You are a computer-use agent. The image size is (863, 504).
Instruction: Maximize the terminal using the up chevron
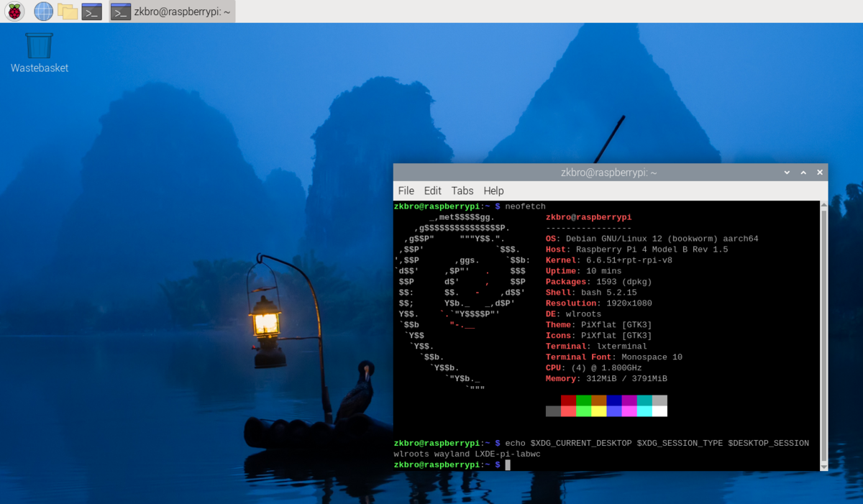click(x=803, y=173)
